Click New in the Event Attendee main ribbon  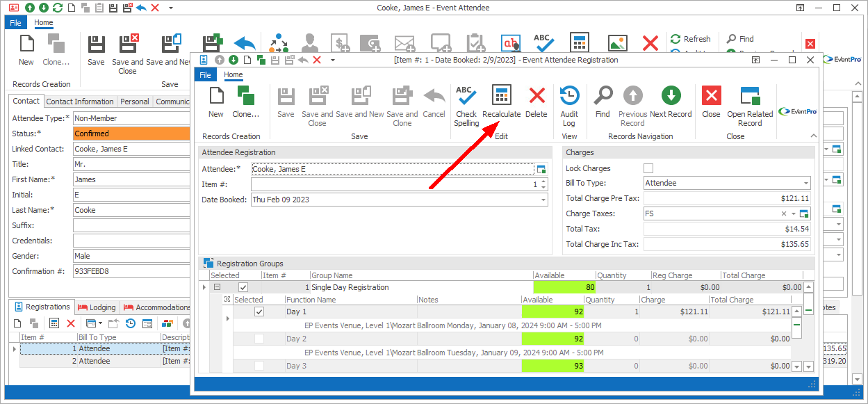click(26, 50)
